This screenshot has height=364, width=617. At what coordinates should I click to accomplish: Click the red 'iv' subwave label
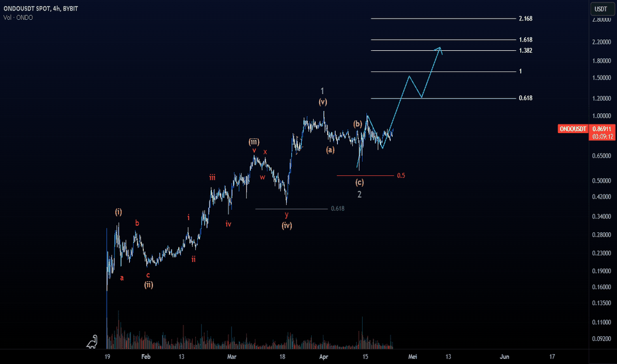point(228,224)
